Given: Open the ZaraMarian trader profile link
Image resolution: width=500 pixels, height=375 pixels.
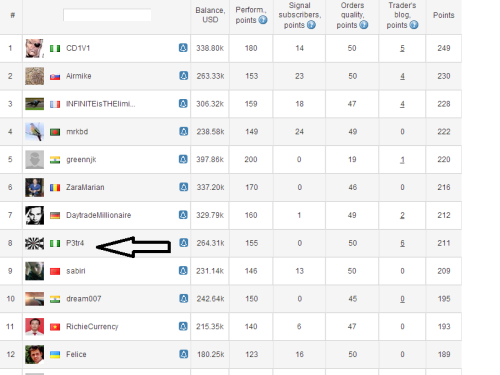Looking at the screenshot, I should (85, 187).
